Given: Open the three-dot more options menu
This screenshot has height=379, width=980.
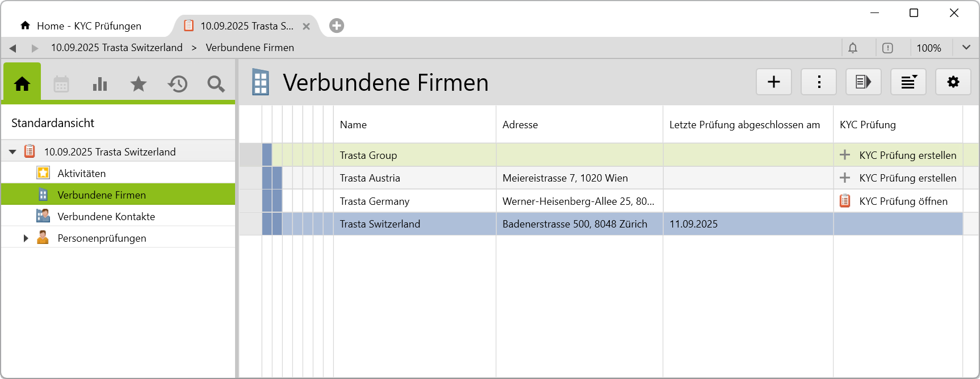Looking at the screenshot, I should (x=818, y=82).
